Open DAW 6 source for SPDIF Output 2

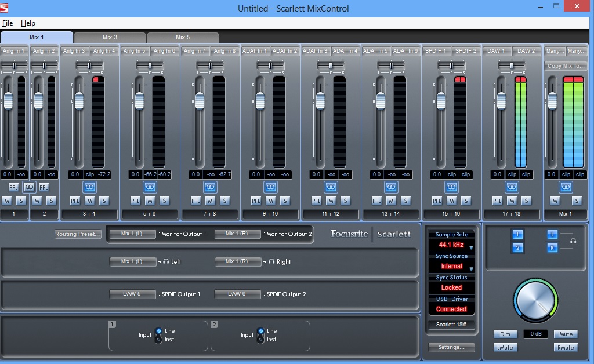pyautogui.click(x=237, y=294)
